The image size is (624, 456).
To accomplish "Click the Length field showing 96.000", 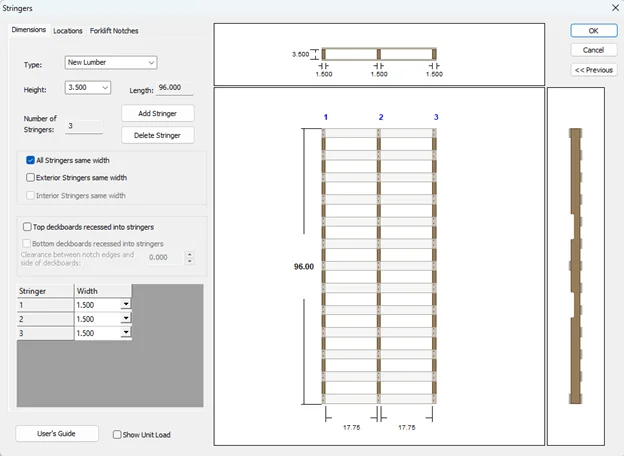I will click(174, 88).
